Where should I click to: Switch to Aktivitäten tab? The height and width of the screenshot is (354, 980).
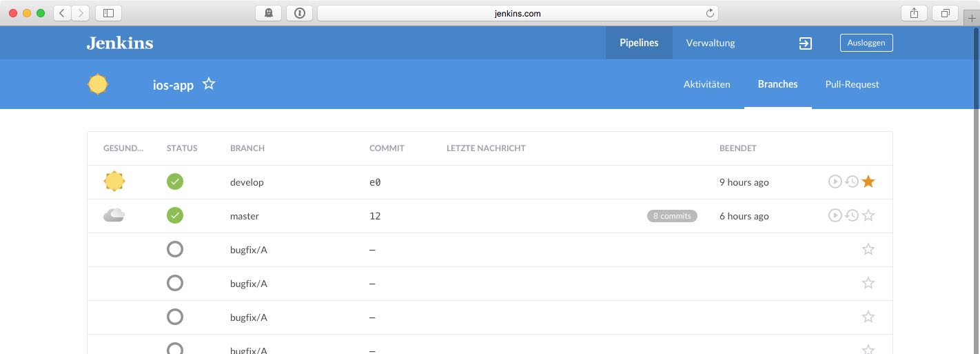pyautogui.click(x=706, y=84)
